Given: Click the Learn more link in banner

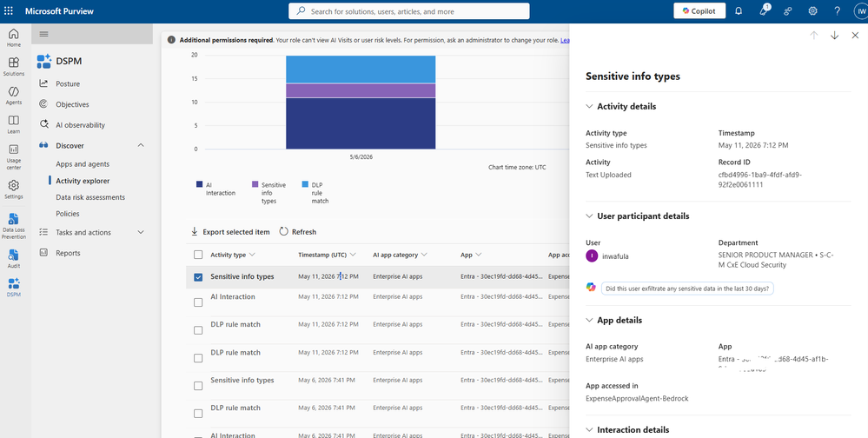Looking at the screenshot, I should click(x=565, y=40).
